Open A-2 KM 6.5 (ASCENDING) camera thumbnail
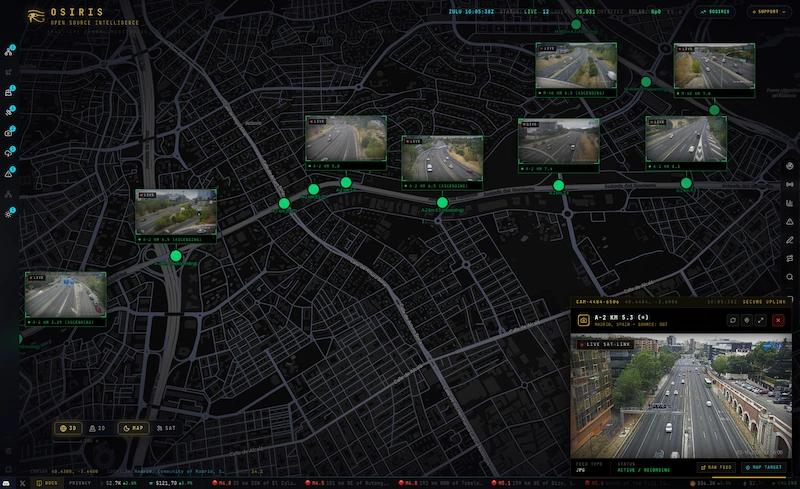800x489 pixels. pos(442,163)
